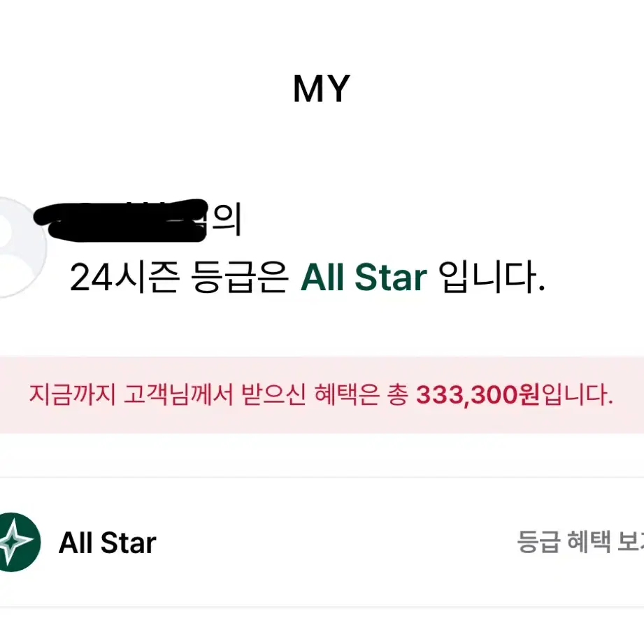The height and width of the screenshot is (644, 644).
Task: Select the MY page title
Action: click(x=321, y=89)
